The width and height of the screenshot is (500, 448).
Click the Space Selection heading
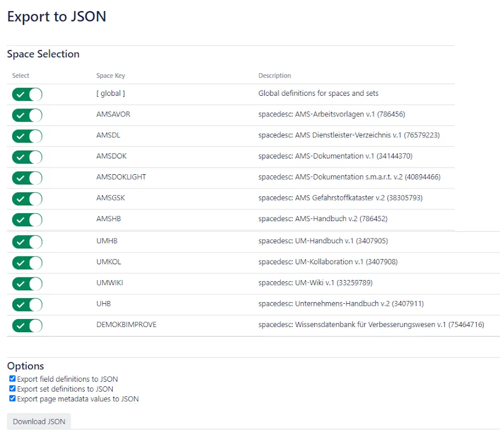pos(43,54)
